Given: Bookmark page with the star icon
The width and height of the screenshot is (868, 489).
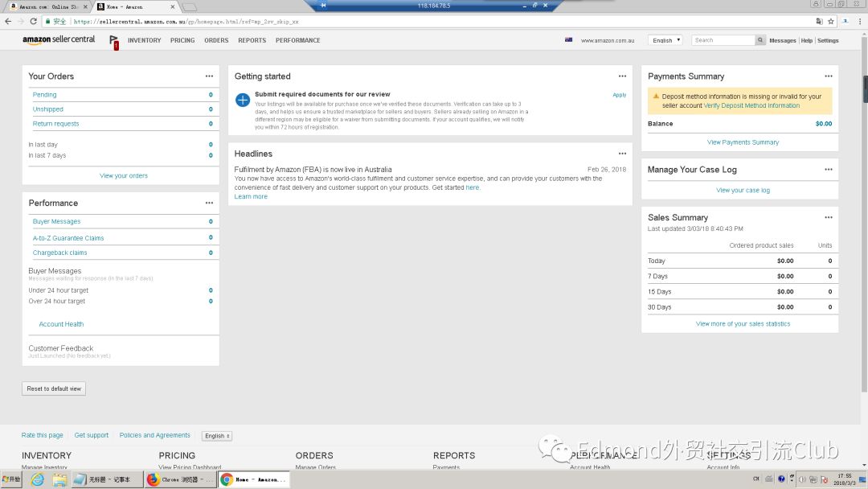Looking at the screenshot, I should point(831,22).
